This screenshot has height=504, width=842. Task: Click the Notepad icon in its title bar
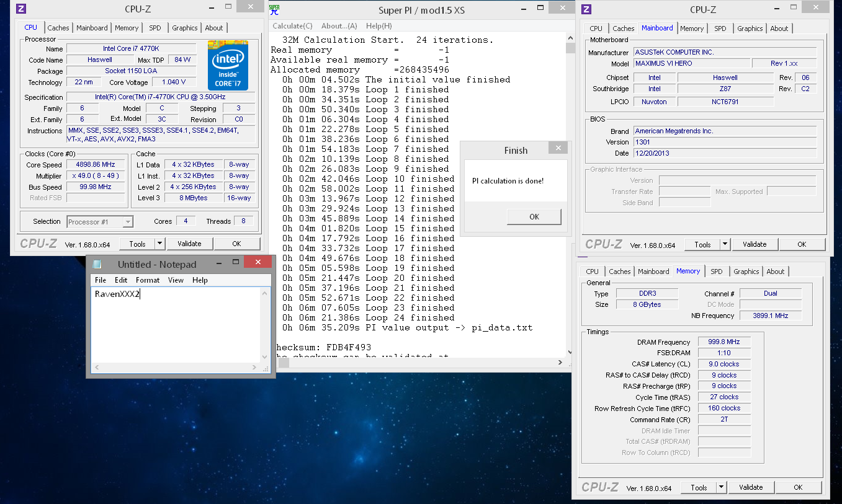[97, 264]
